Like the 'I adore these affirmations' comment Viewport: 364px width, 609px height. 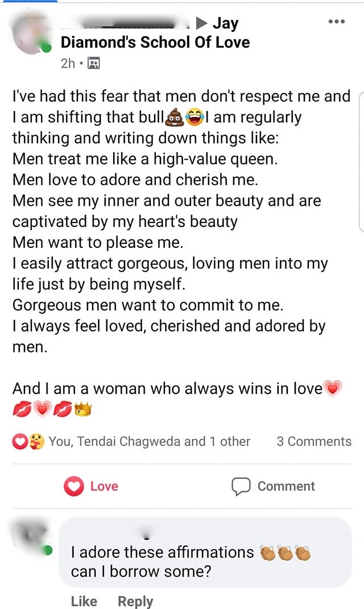(x=84, y=601)
